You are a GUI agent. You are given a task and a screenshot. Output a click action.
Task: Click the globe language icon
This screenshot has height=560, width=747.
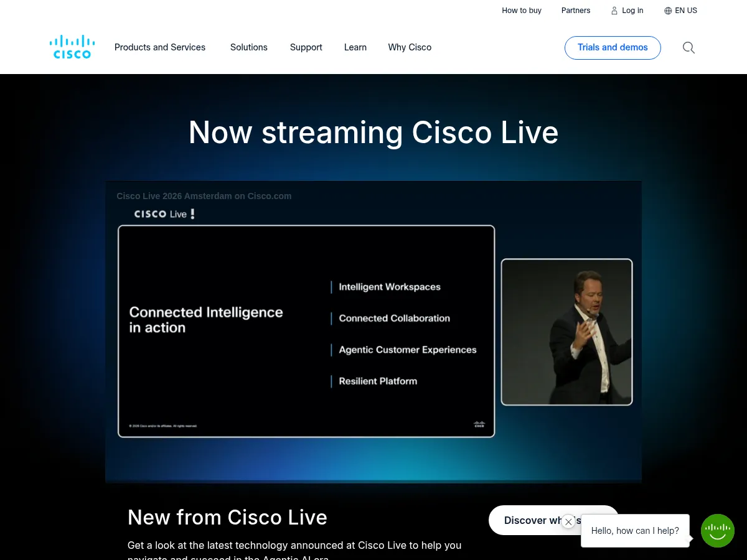(668, 11)
